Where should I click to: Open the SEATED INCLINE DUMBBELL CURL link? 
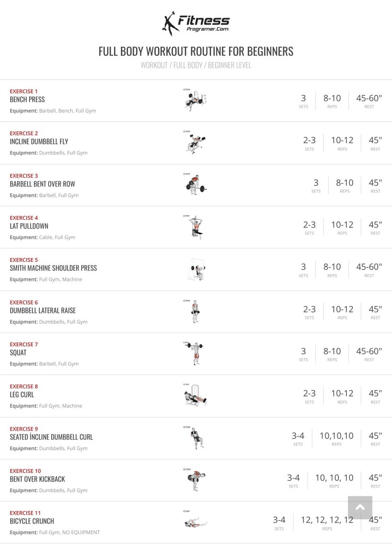[51, 437]
